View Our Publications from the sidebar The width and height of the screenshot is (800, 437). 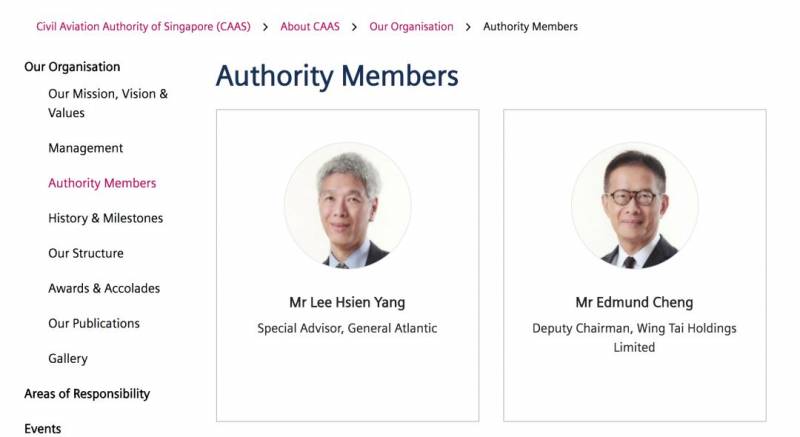[94, 323]
